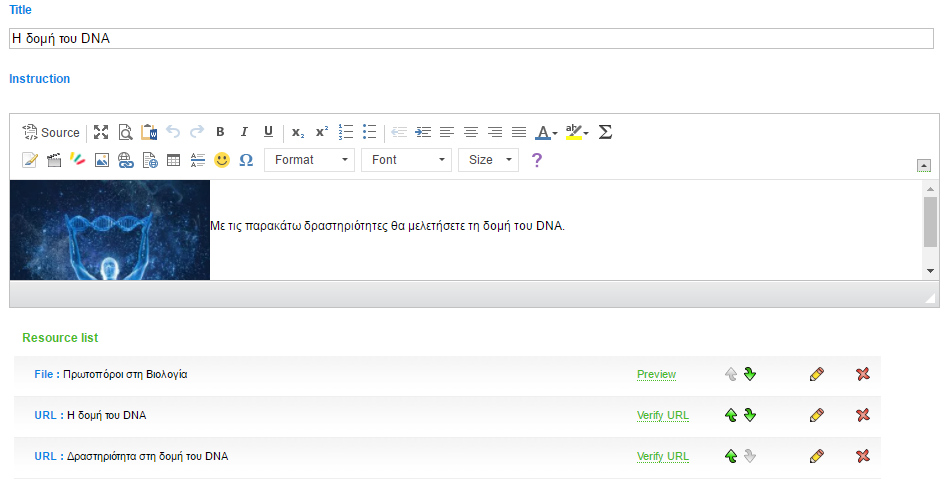Click the Preview link for the File resource

click(656, 375)
